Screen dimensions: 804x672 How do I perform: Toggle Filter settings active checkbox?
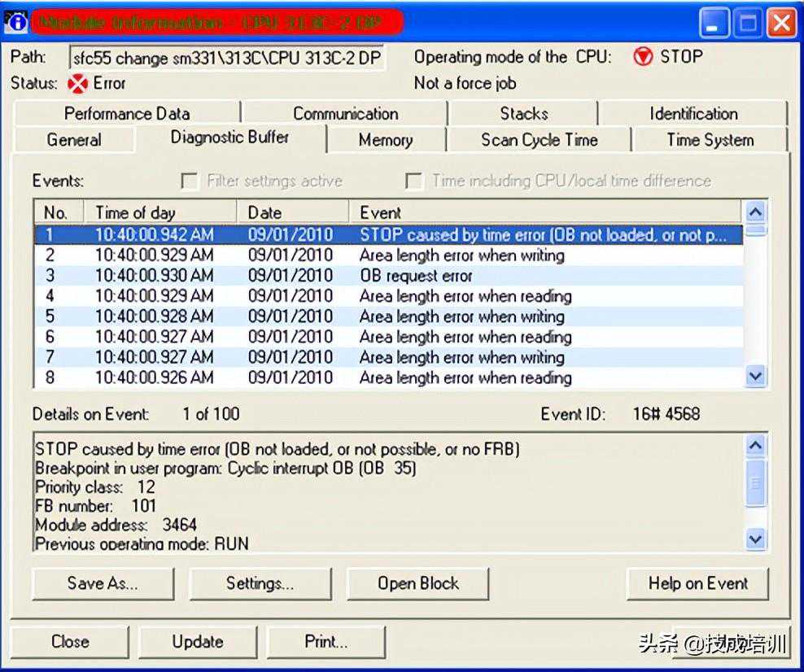click(x=190, y=181)
